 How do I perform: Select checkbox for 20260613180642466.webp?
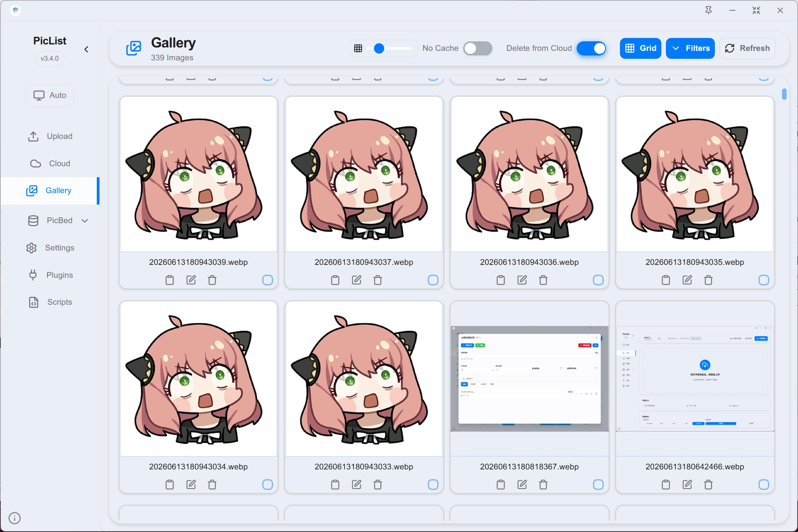(764, 485)
